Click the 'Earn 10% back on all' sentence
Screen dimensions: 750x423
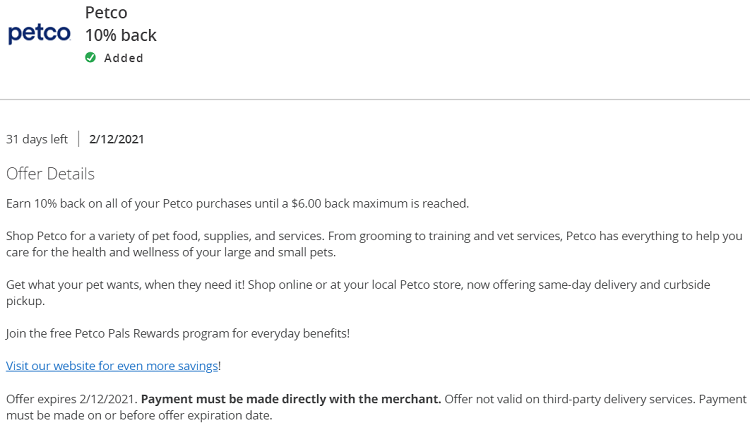(x=237, y=203)
